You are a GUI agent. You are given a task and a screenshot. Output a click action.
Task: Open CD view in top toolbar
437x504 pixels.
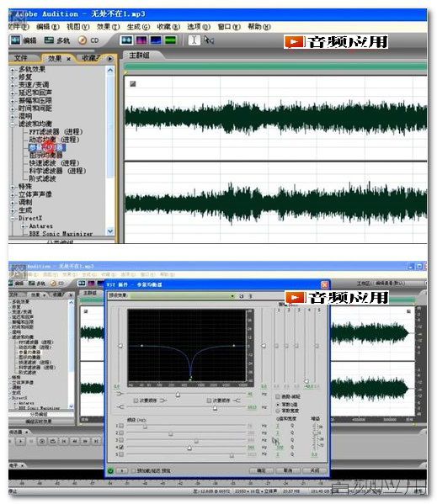[88, 40]
